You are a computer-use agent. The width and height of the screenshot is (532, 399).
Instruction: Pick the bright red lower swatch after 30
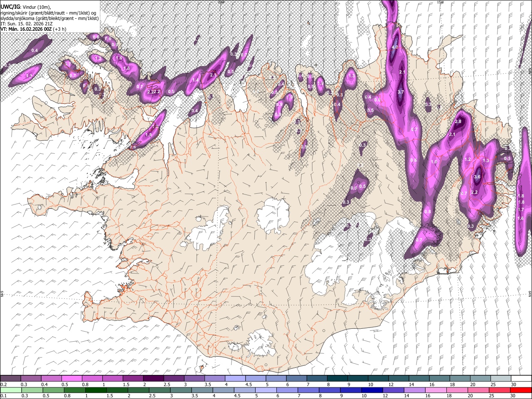click(x=521, y=390)
